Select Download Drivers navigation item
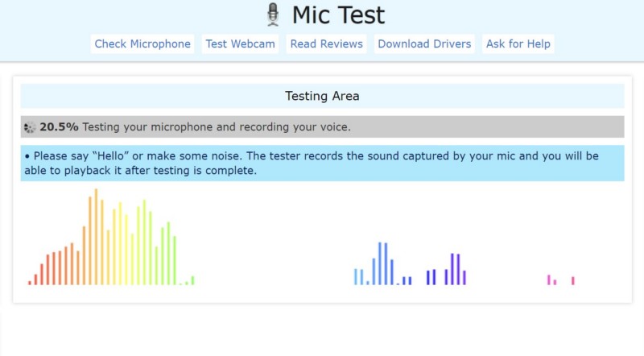Image resolution: width=644 pixels, height=356 pixels. coord(424,43)
